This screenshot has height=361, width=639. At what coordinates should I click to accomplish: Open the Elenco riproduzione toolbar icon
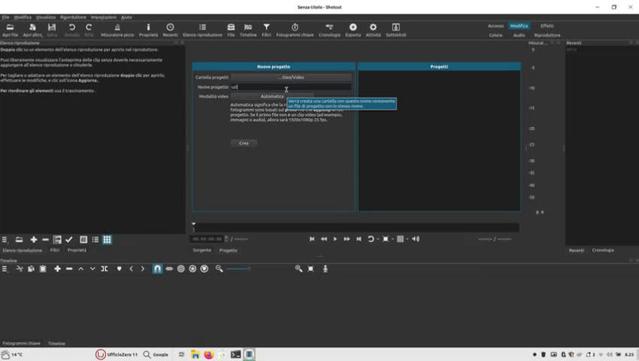[203, 30]
